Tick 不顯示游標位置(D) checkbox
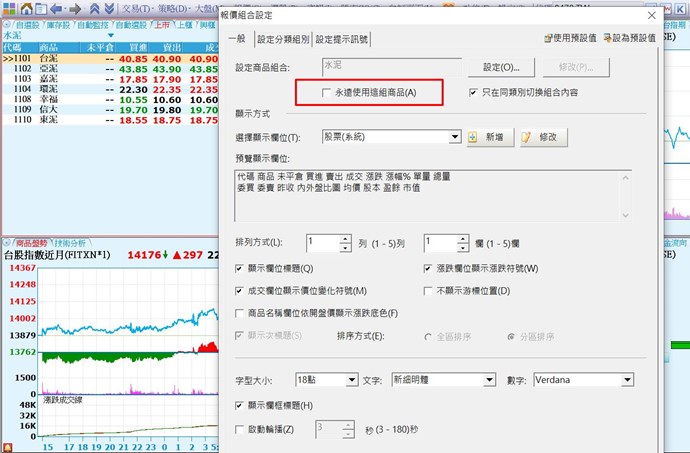Screen dimensions: 690x453 click(429, 291)
